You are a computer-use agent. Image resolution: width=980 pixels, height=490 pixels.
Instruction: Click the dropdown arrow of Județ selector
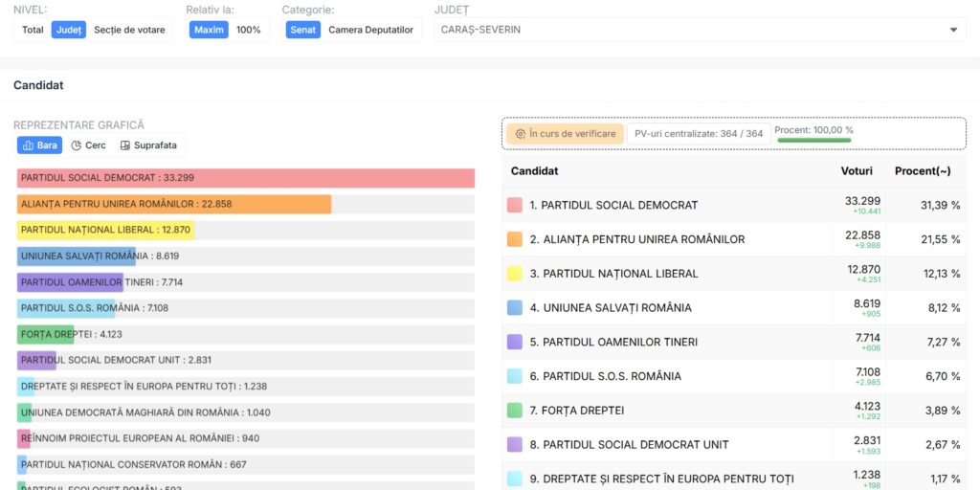(953, 30)
